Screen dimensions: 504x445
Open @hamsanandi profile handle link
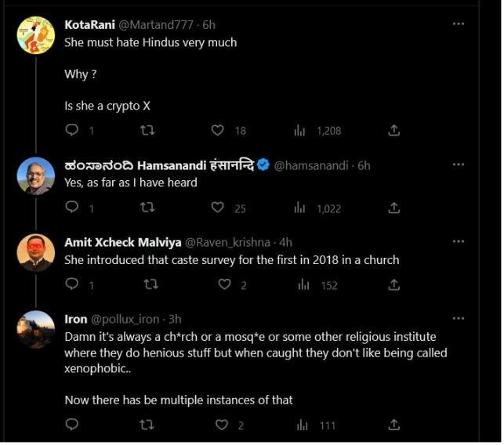coord(313,165)
